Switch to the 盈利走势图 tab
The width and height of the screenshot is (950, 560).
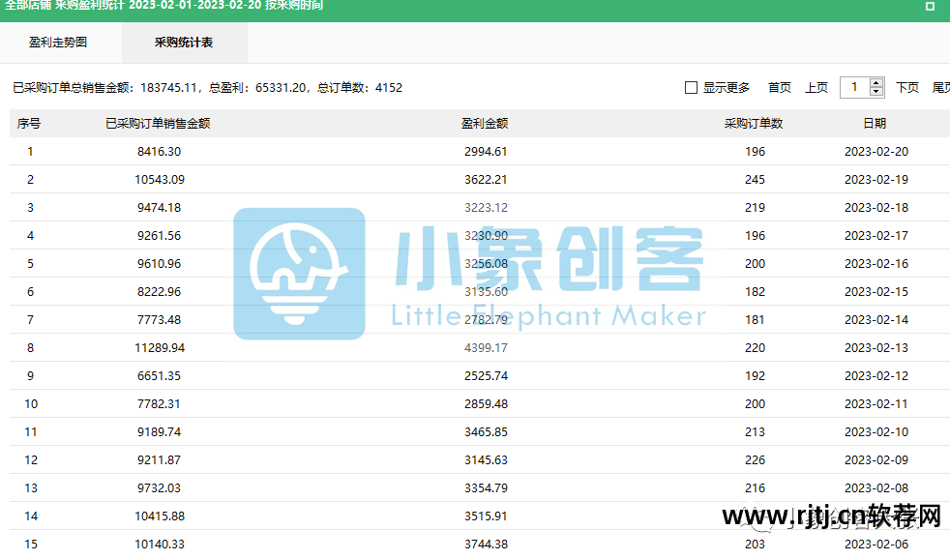tap(58, 43)
